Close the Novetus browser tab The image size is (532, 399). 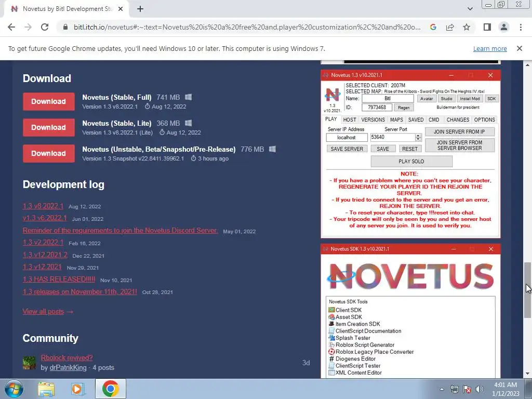(121, 9)
